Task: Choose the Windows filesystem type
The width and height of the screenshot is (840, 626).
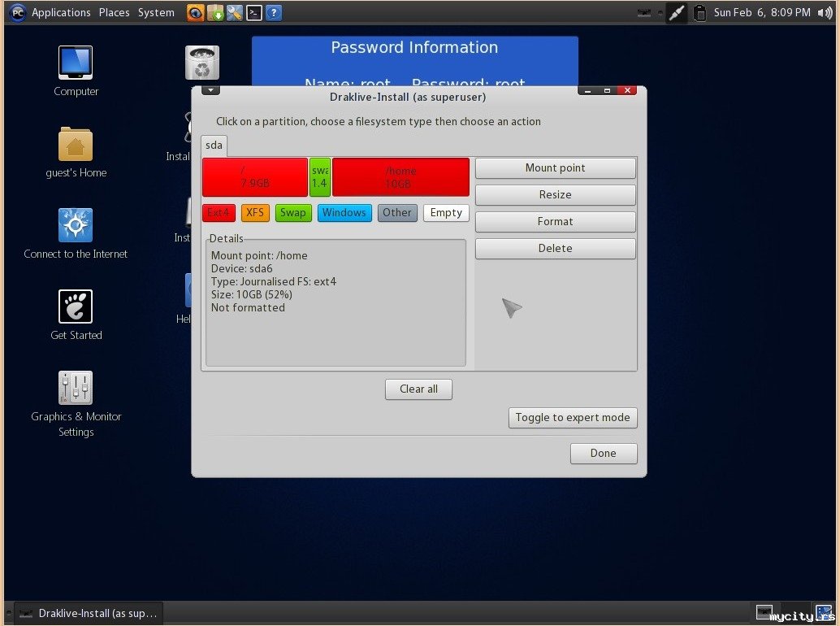Action: (344, 213)
